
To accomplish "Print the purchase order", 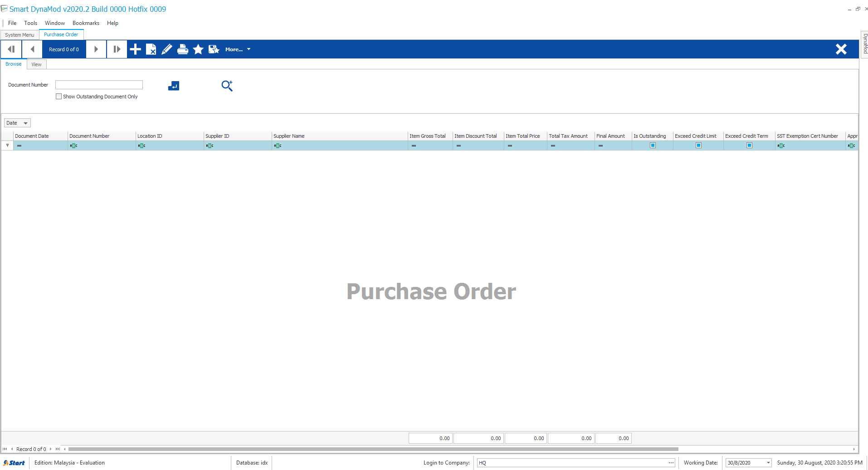I will click(x=183, y=49).
